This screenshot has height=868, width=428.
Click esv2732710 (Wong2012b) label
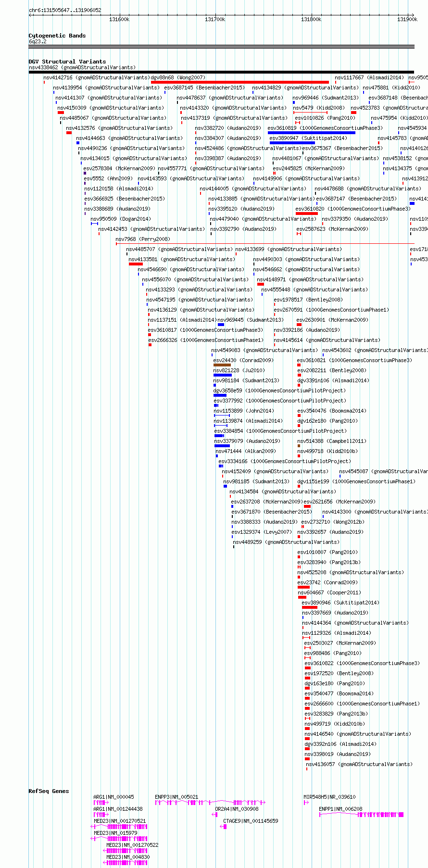(x=333, y=522)
